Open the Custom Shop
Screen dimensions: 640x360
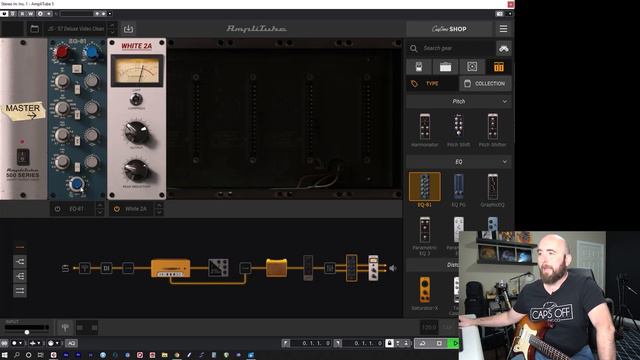(449, 29)
